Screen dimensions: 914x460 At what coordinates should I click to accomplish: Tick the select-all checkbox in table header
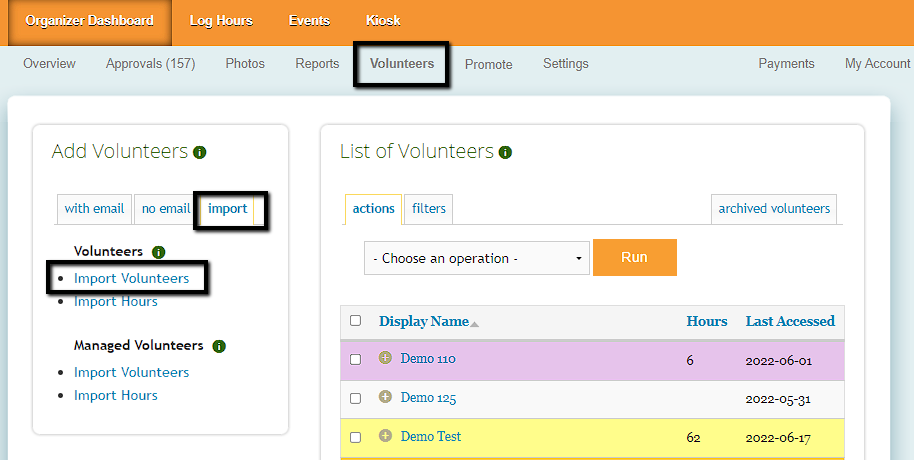(x=356, y=321)
